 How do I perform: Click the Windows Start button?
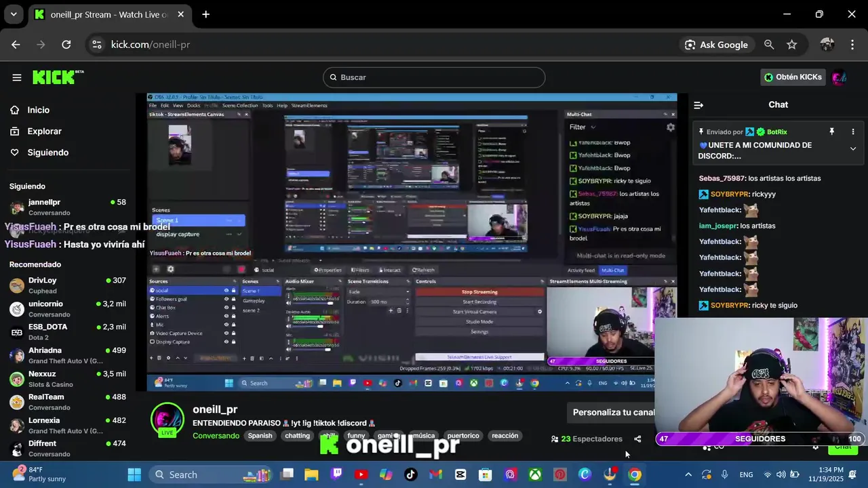pos(134,474)
